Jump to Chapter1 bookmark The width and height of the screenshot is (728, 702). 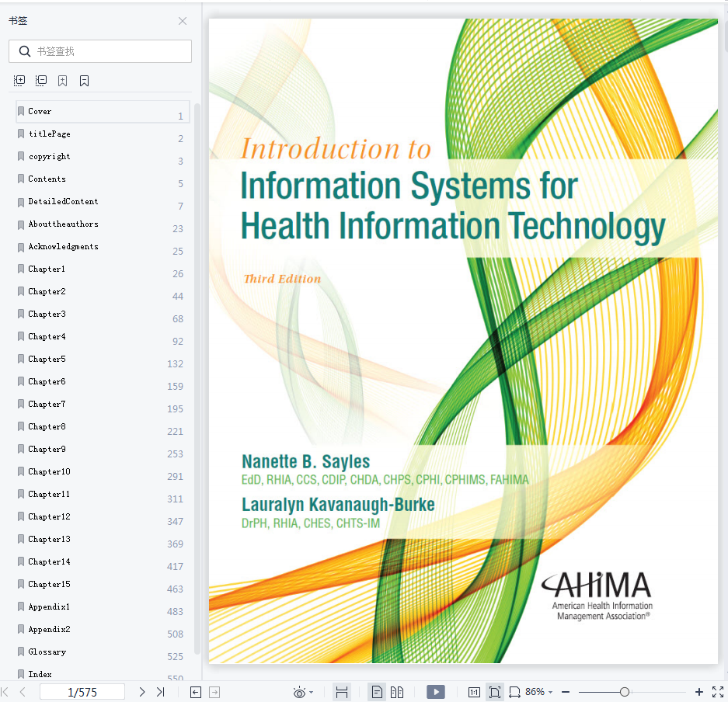coord(103,269)
